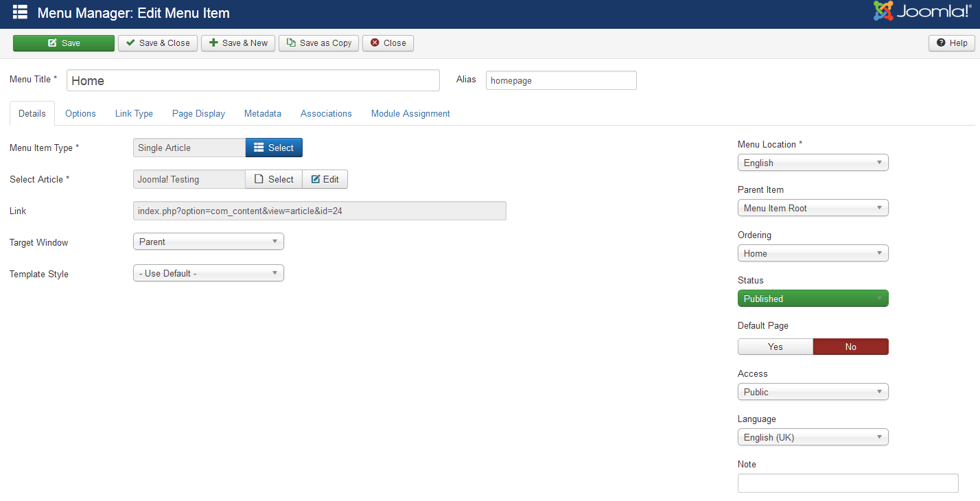980x501 pixels.
Task: Switch to the Link Type tab
Action: [134, 113]
